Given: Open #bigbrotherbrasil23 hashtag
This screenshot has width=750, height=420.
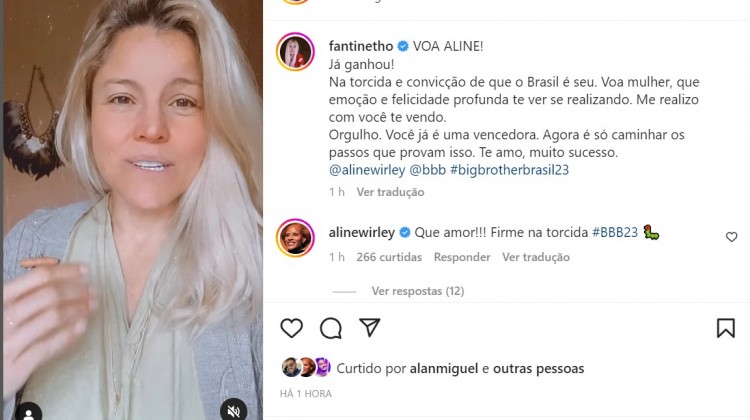Looking at the screenshot, I should click(x=509, y=170).
